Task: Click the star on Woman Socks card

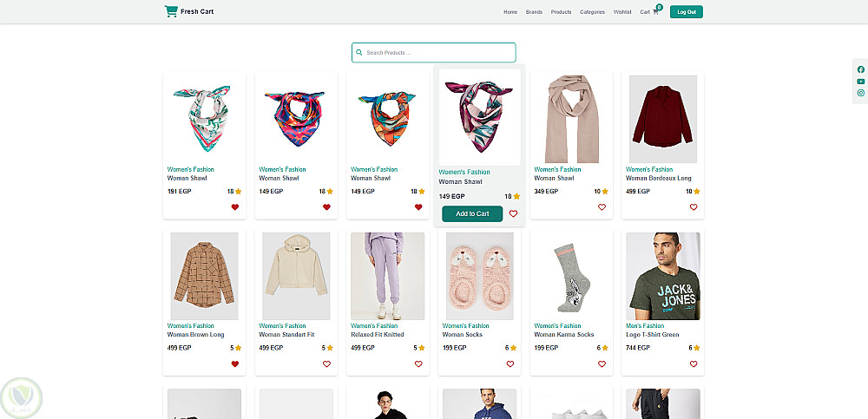Action: (x=513, y=348)
